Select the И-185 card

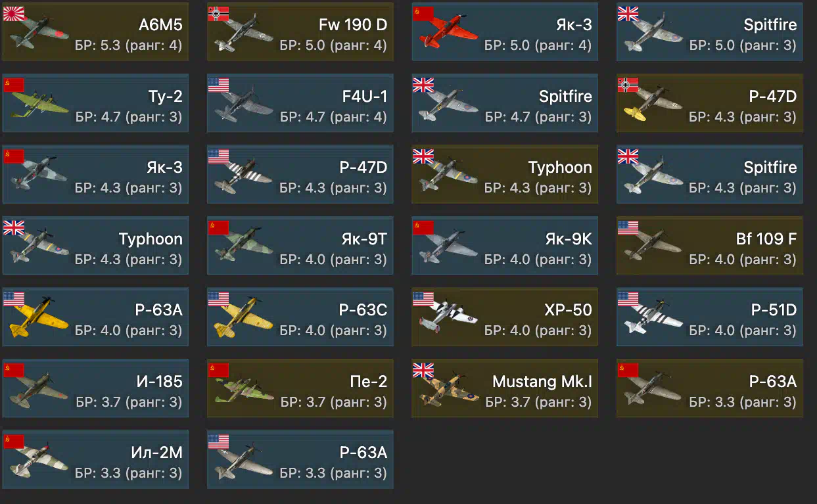click(x=95, y=388)
